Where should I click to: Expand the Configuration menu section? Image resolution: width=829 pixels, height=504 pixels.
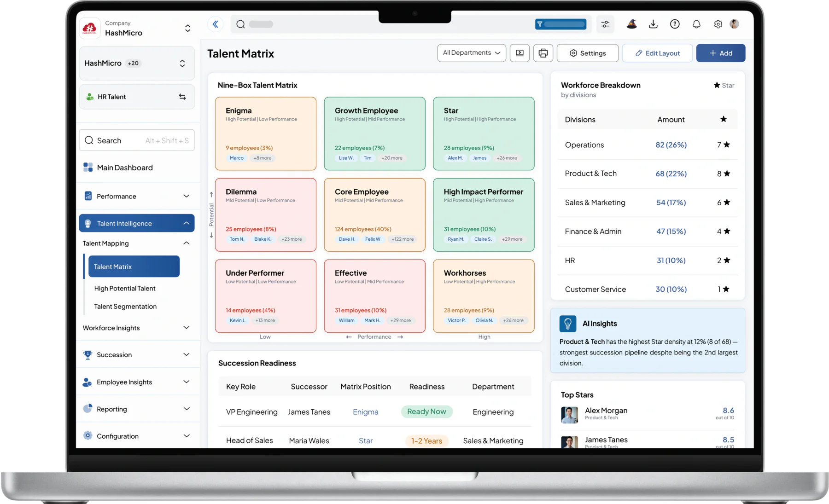pyautogui.click(x=137, y=436)
